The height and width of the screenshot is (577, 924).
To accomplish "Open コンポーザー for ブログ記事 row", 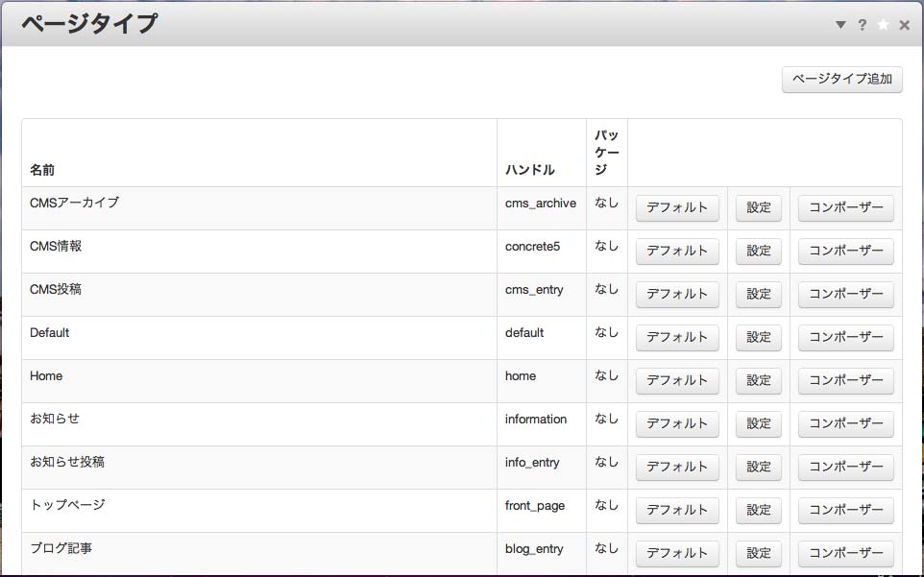I will tap(845, 553).
